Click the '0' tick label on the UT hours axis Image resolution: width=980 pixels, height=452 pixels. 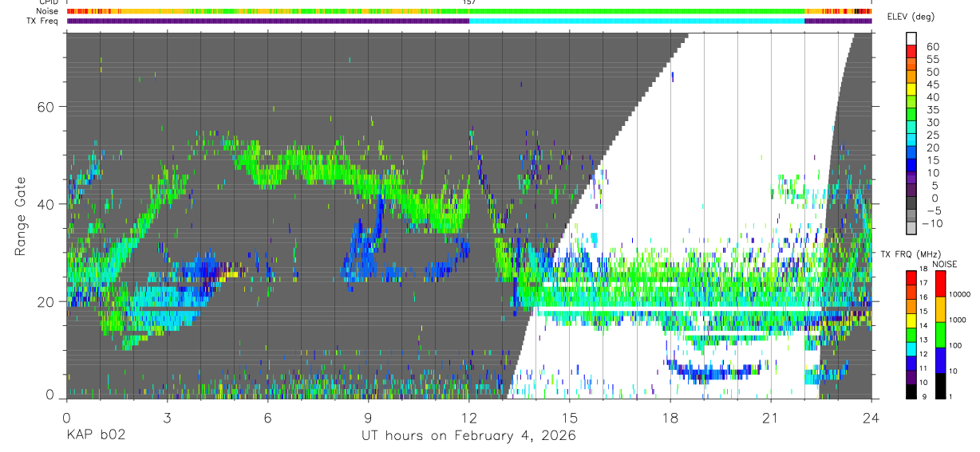coord(66,418)
